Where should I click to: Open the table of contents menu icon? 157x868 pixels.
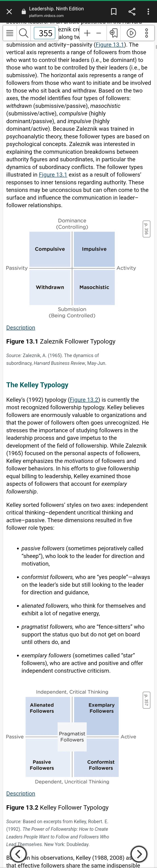click(x=10, y=33)
